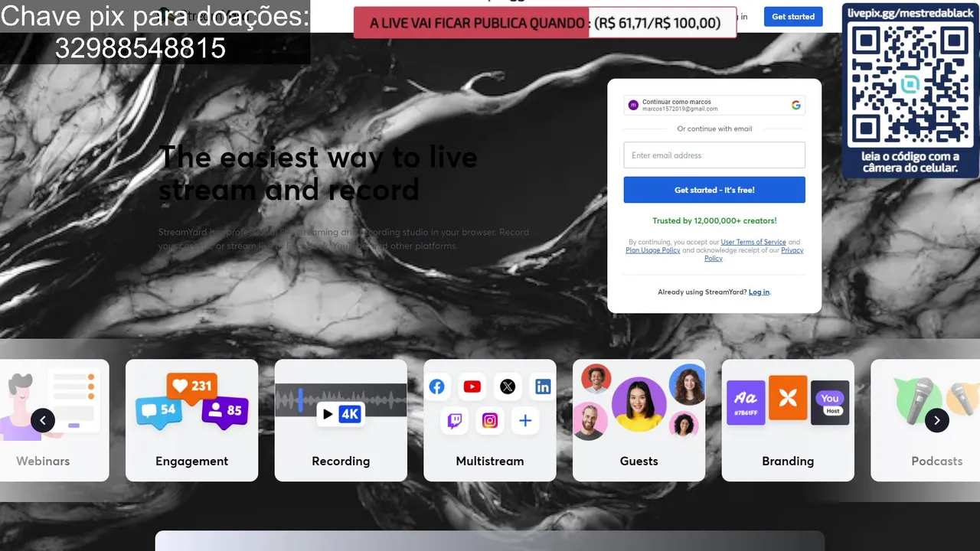Click the heart 231 likes bubble
The image size is (980, 551).
click(192, 386)
